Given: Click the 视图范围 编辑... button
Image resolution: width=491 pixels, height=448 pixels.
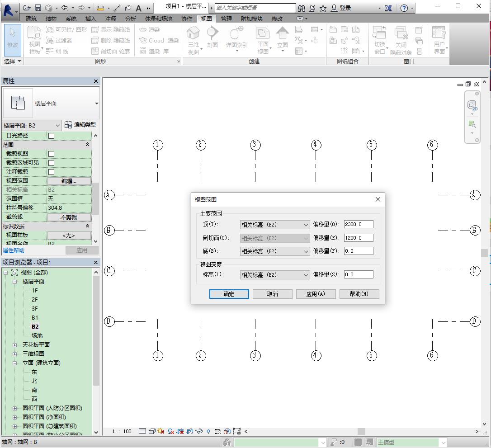Looking at the screenshot, I should pos(69,181).
